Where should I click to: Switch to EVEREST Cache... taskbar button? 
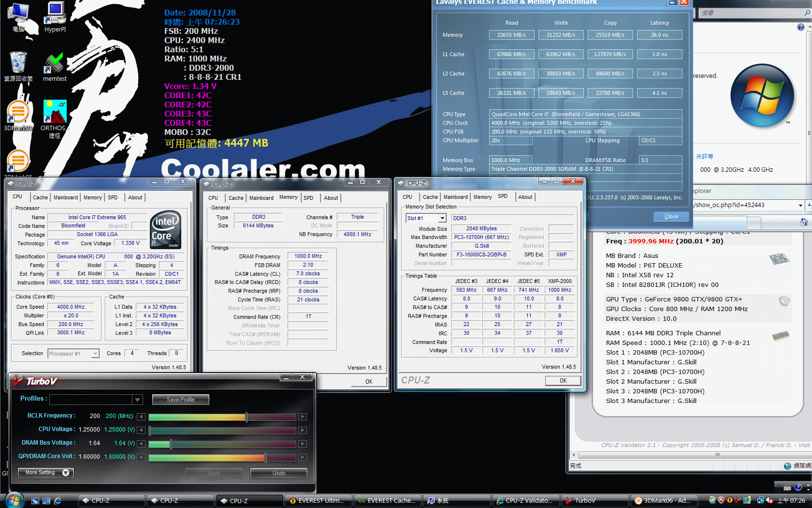388,501
